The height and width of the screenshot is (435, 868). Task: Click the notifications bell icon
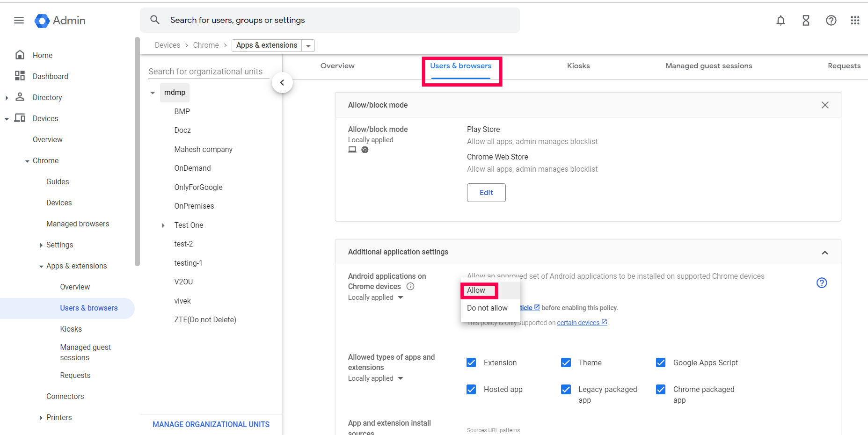pos(780,21)
